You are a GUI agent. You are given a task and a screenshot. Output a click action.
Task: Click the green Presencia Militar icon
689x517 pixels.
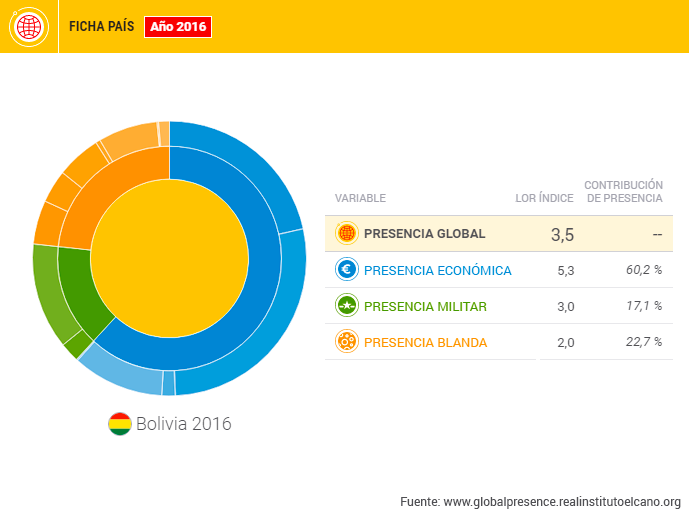click(346, 306)
